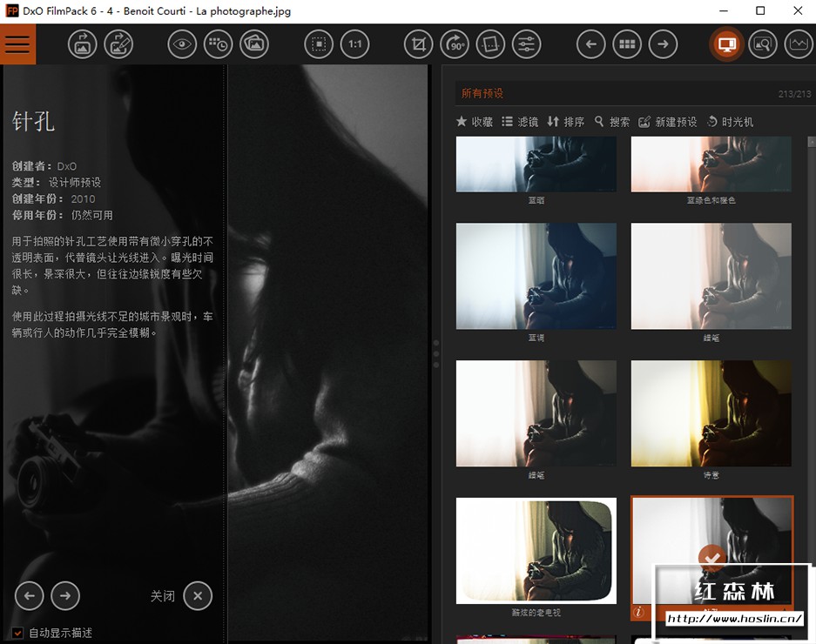816x644 pixels.
Task: Open the hamburger main menu
Action: coord(17,44)
